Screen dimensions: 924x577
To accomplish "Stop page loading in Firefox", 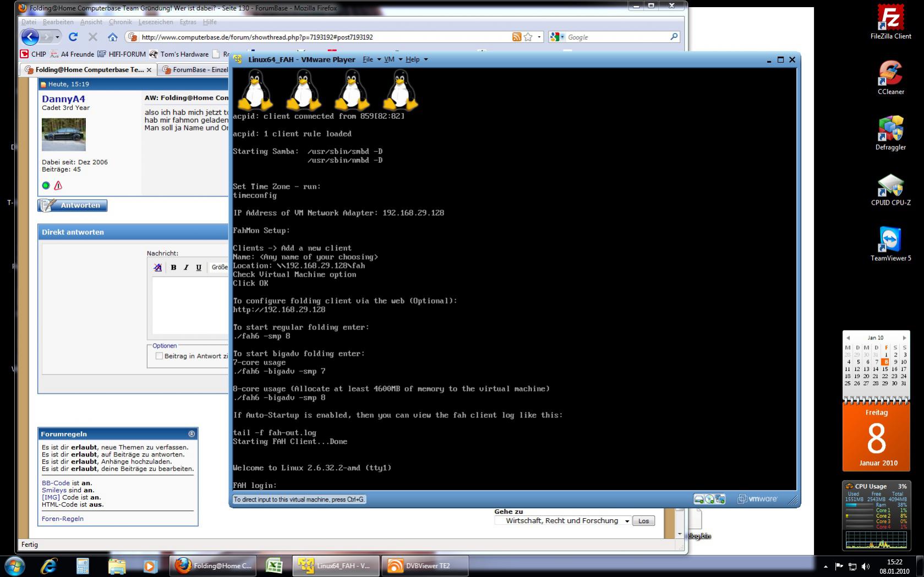I will tap(93, 37).
